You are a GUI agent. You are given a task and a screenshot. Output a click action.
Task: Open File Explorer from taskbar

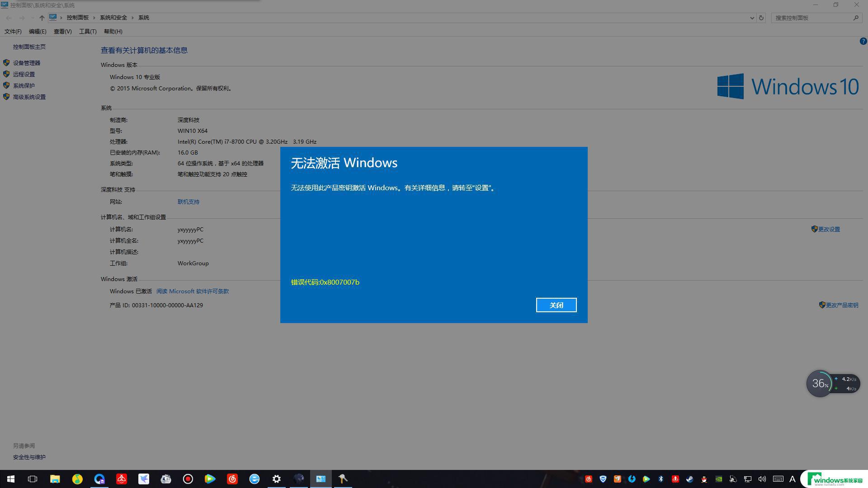click(55, 479)
